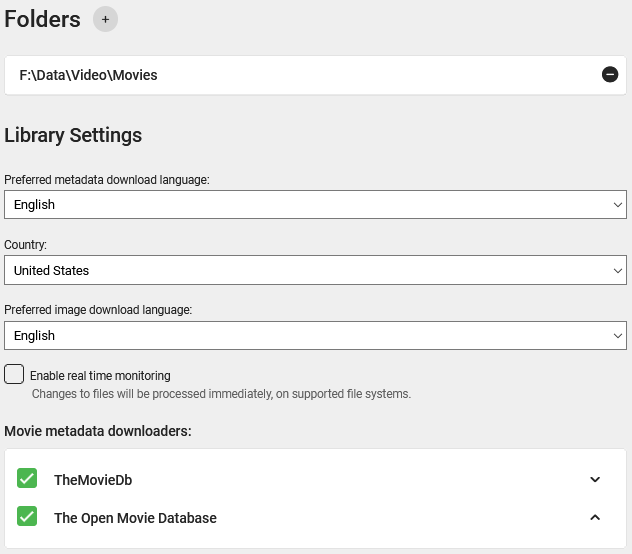Viewport: 632px width, 554px height.
Task: Remove the F:\Data\Video\Movies folder
Action: 609,74
